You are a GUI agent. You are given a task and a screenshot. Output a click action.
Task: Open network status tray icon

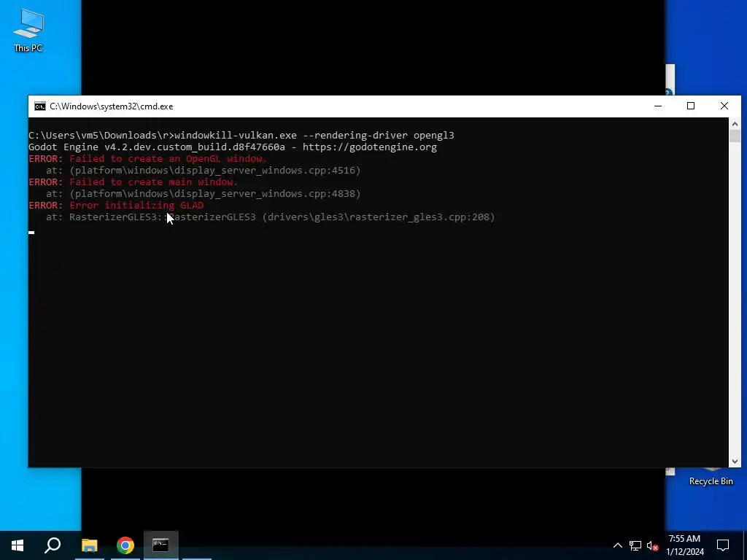tap(635, 545)
